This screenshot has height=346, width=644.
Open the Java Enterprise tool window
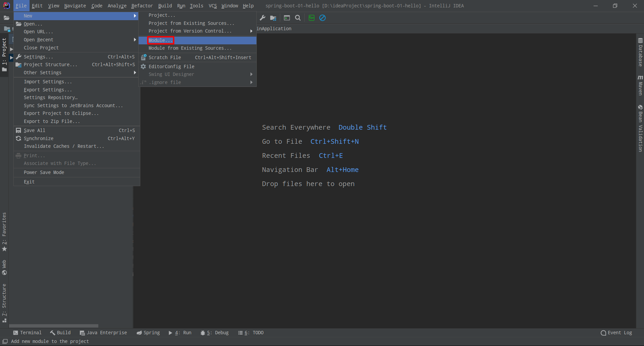[103, 333]
